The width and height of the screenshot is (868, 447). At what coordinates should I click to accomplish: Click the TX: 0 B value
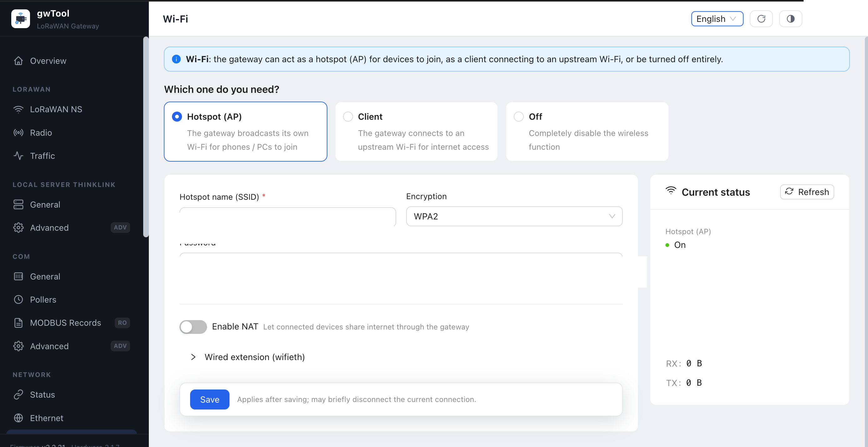click(694, 383)
